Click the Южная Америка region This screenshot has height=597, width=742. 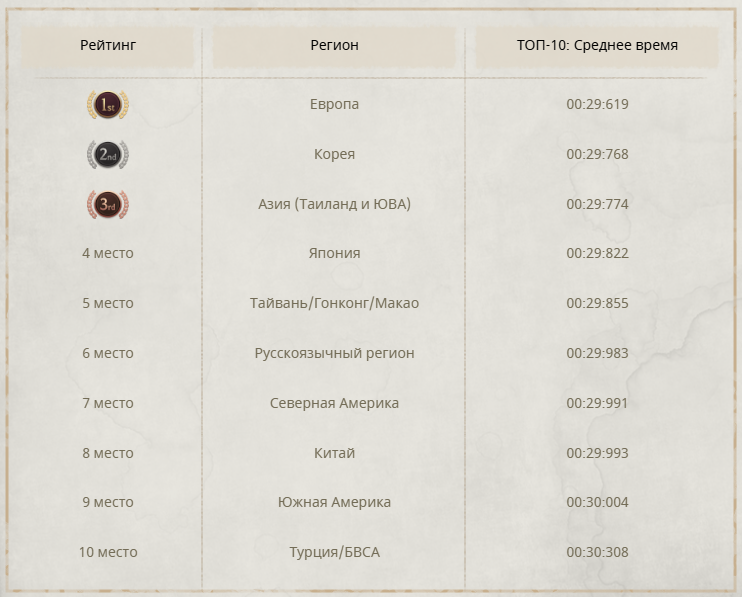click(334, 502)
